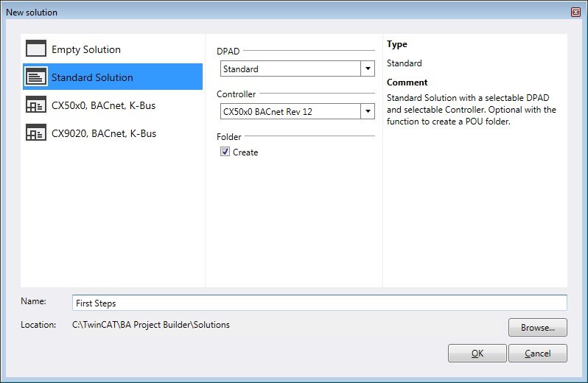The image size is (588, 383).
Task: Uncheck the Create folder checkbox
Action: pyautogui.click(x=225, y=152)
